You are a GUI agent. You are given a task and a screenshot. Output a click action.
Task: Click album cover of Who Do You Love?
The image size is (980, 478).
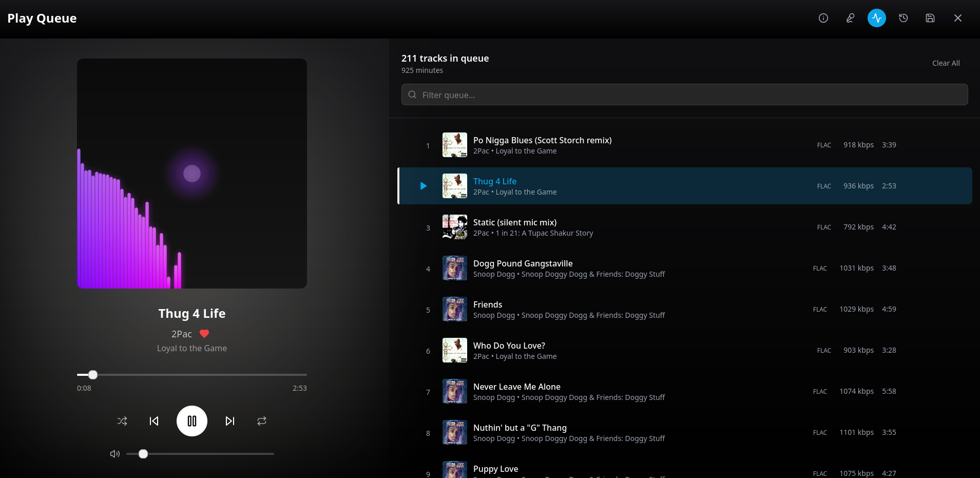coord(455,350)
